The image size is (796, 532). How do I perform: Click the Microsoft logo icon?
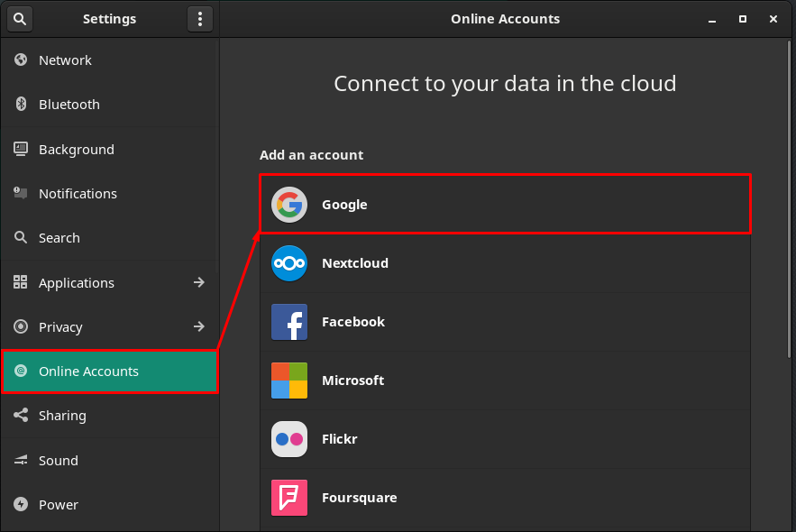pos(289,381)
